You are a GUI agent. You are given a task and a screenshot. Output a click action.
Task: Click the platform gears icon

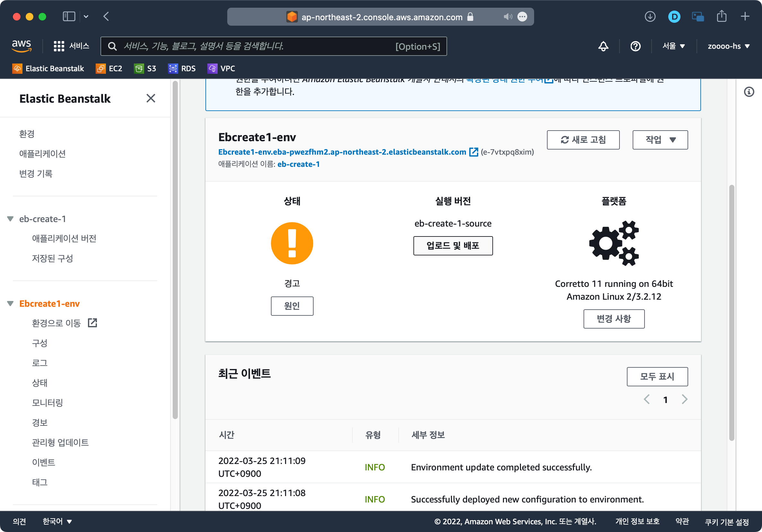point(614,243)
